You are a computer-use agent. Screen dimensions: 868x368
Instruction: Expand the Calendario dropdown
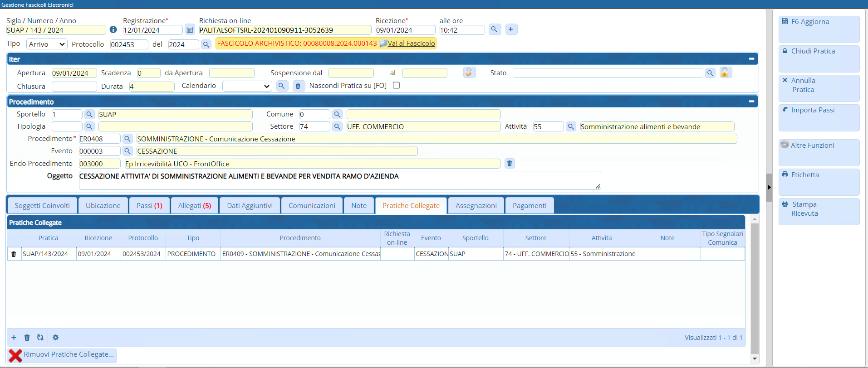[247, 86]
